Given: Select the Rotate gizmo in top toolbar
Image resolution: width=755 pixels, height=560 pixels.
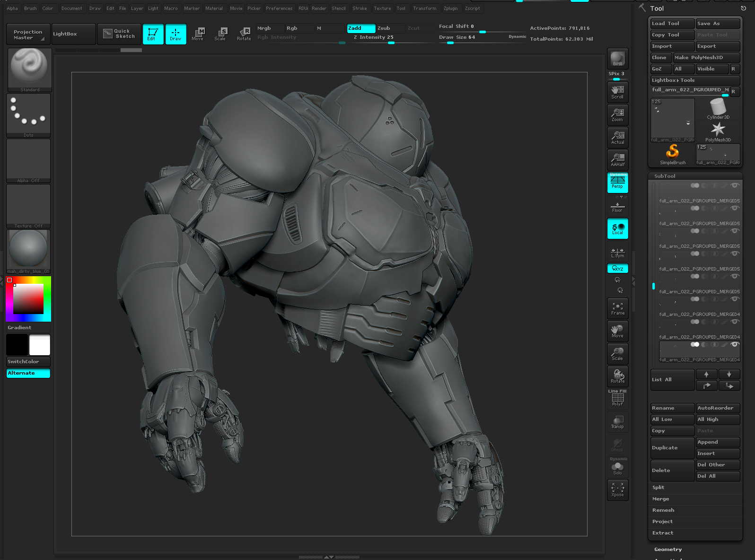Looking at the screenshot, I should [244, 34].
